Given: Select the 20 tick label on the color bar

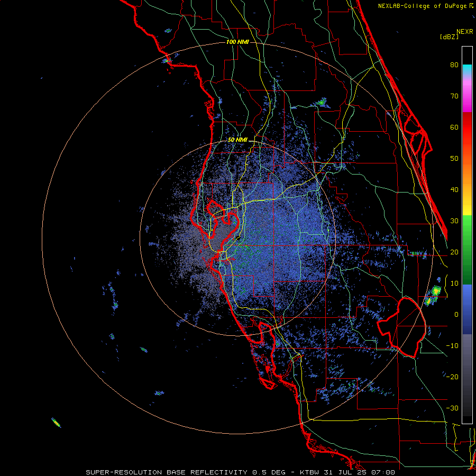Looking at the screenshot, I should pos(454,252).
